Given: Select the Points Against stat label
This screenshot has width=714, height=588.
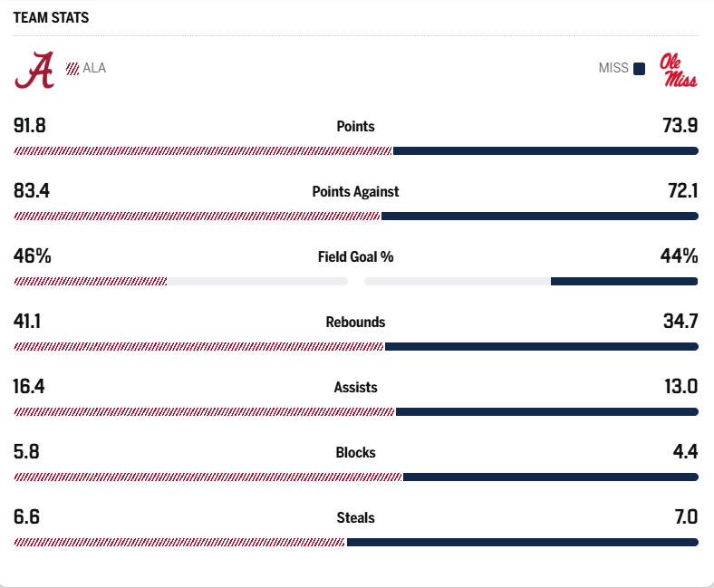Looking at the screenshot, I should coord(355,192).
